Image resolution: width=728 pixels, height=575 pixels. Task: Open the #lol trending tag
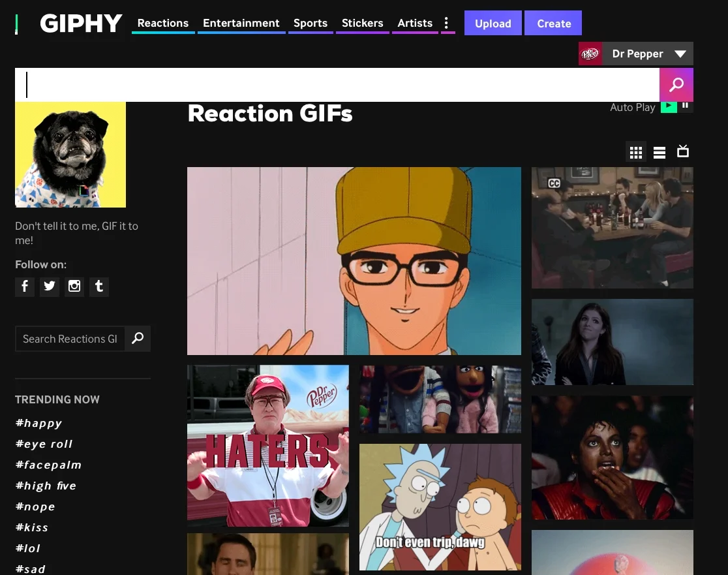pos(28,548)
